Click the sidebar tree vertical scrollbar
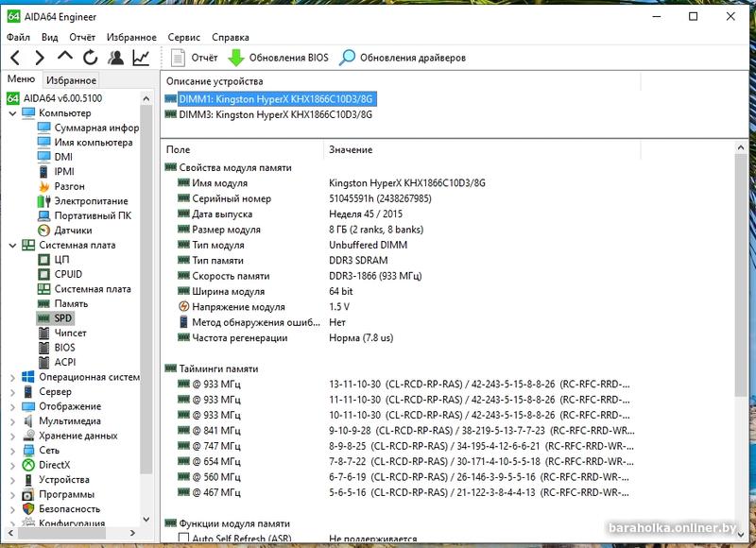756x548 pixels. click(147, 283)
